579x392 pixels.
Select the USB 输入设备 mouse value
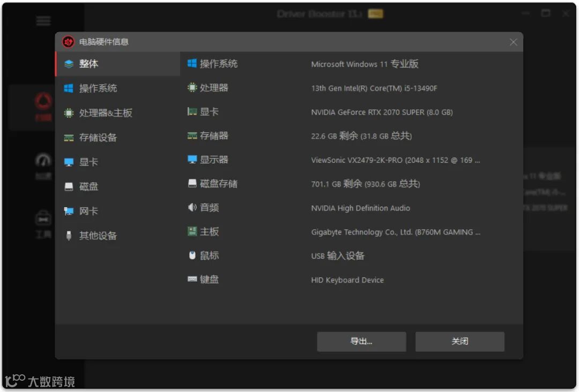pos(338,256)
